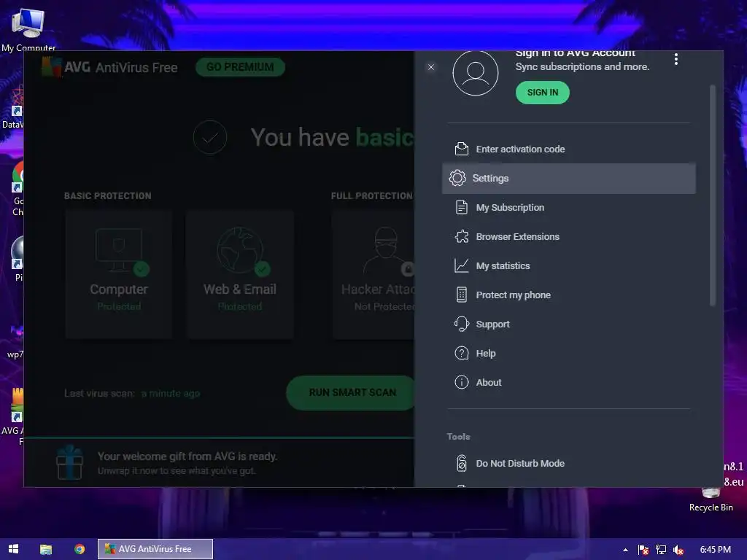Click the green SIGN IN button
This screenshot has height=560, width=747.
(542, 93)
